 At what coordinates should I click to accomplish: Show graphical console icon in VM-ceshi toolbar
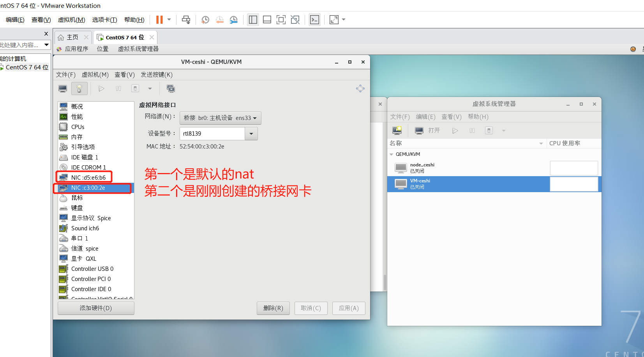63,88
